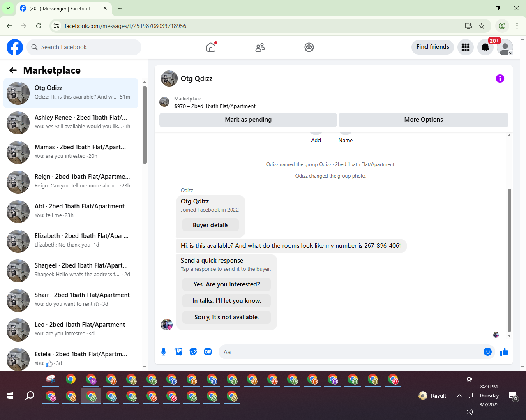Close the Messenger | Facebook tab

tap(105, 8)
